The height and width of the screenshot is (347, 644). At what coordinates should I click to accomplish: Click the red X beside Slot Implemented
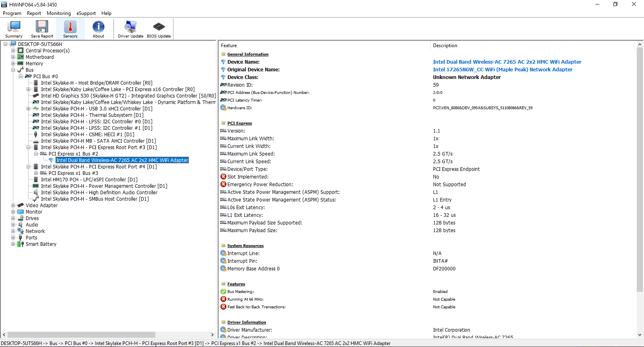click(223, 177)
